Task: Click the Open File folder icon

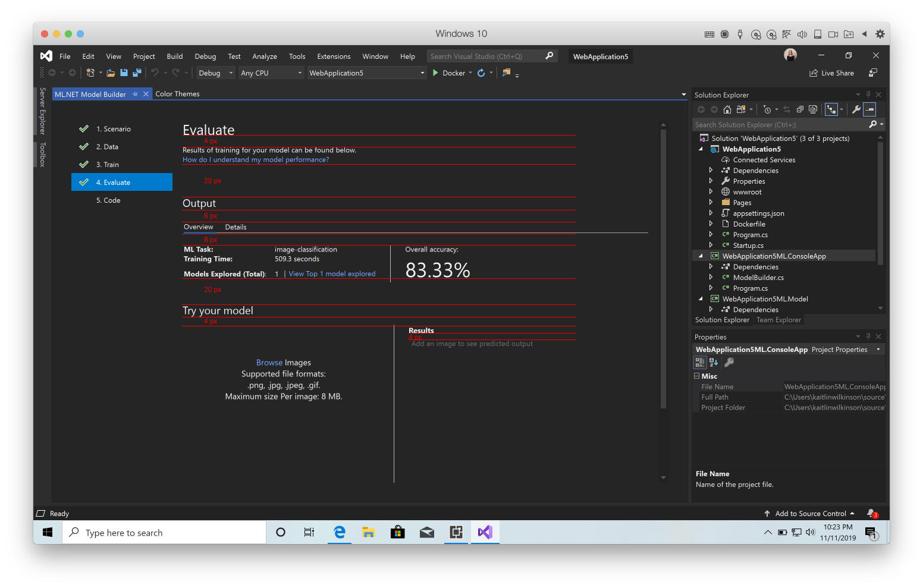Action: click(111, 73)
